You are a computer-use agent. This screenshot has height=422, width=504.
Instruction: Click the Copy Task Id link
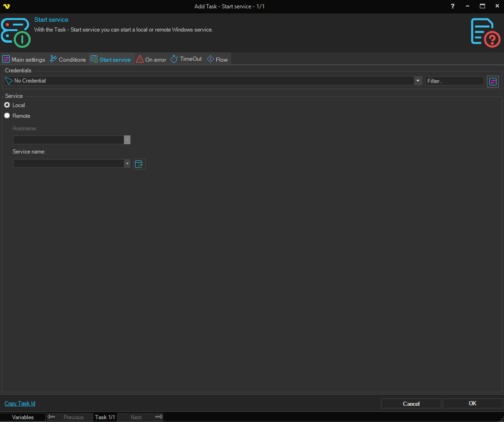pyautogui.click(x=20, y=403)
